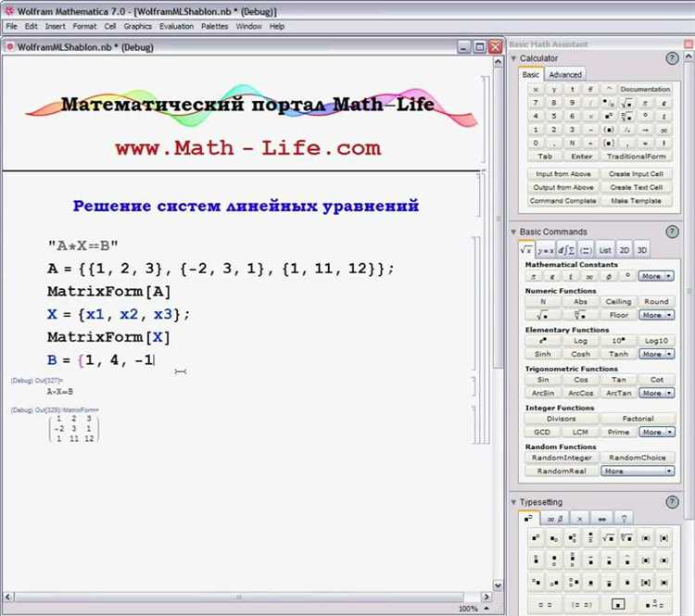Click Create Text Cell button
695x616 pixels.
(636, 187)
